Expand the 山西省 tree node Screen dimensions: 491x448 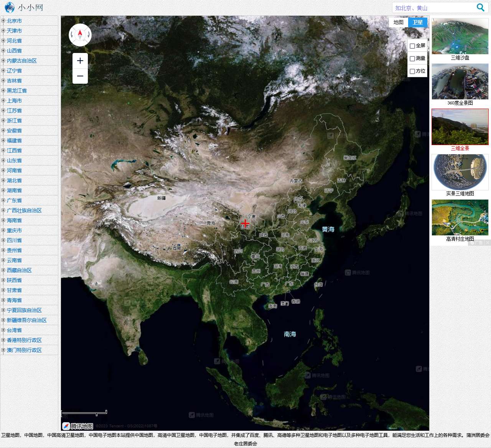3,51
